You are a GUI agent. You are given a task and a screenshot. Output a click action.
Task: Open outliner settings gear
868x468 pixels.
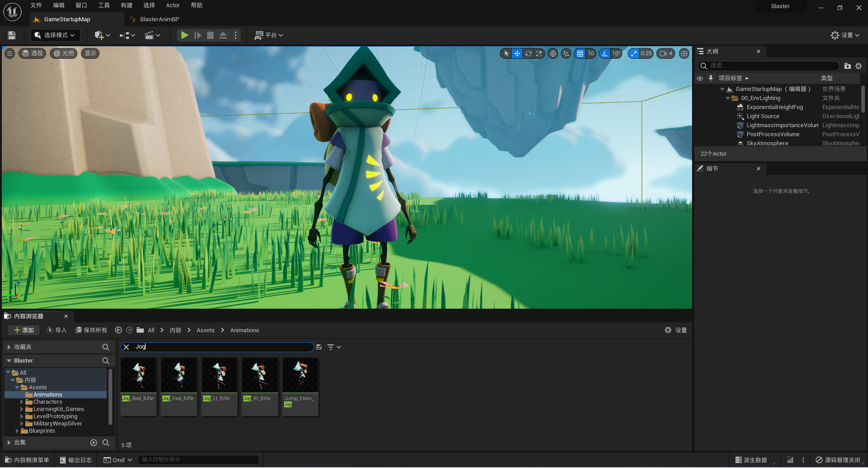click(x=859, y=66)
